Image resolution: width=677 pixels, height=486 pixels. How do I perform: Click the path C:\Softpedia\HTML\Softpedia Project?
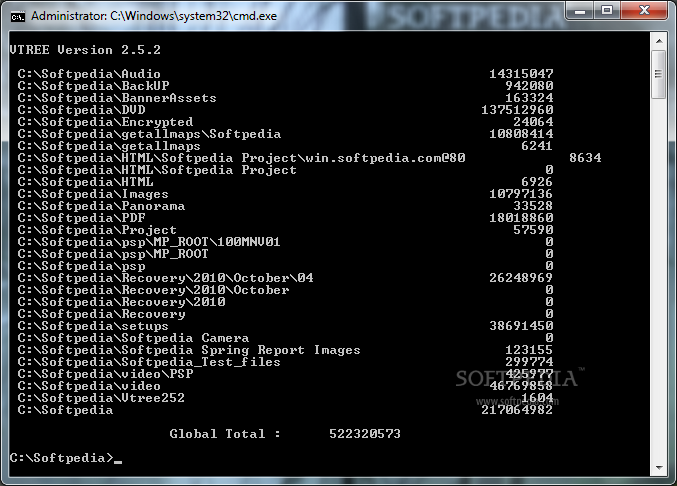point(157,170)
